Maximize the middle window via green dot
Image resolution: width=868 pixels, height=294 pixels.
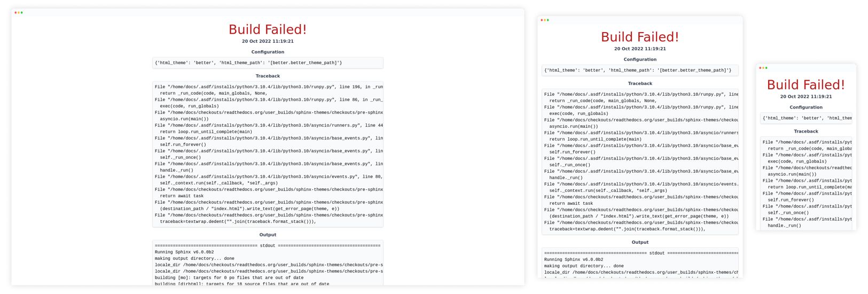coord(548,20)
